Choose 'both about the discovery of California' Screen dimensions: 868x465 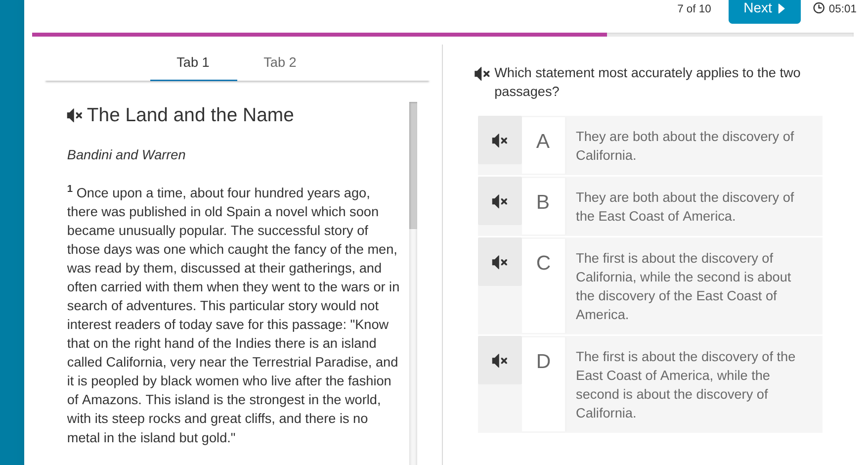click(x=685, y=146)
